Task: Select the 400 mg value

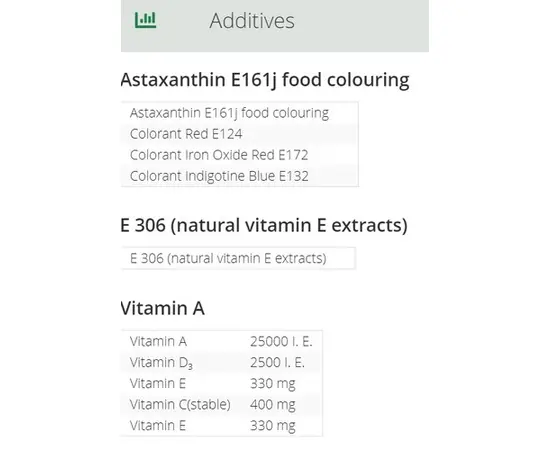Action: (x=273, y=405)
